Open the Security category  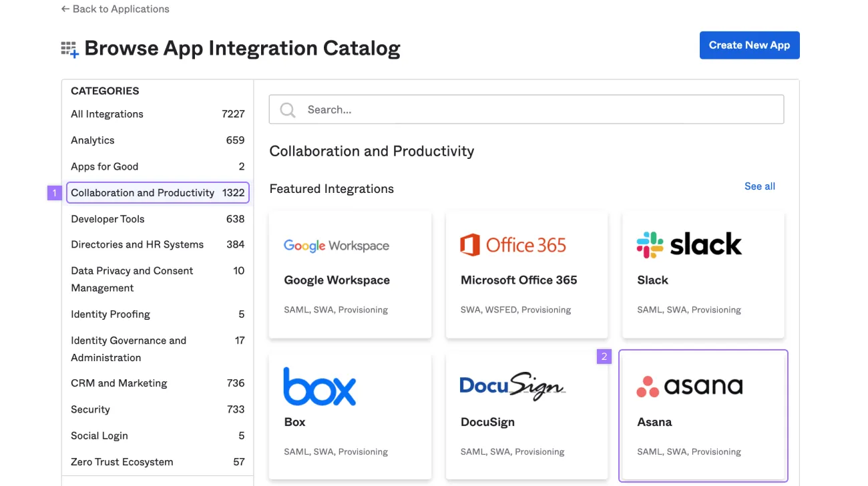[90, 409]
